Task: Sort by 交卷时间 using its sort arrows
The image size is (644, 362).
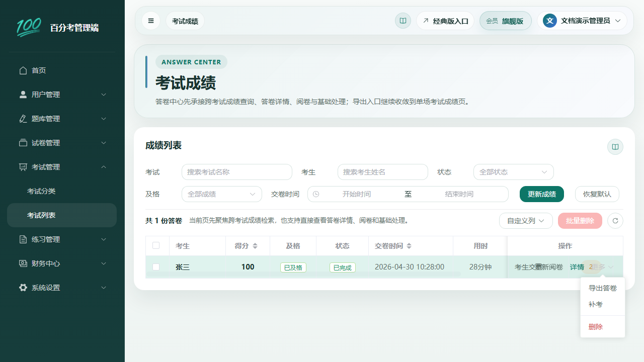Action: coord(409,246)
